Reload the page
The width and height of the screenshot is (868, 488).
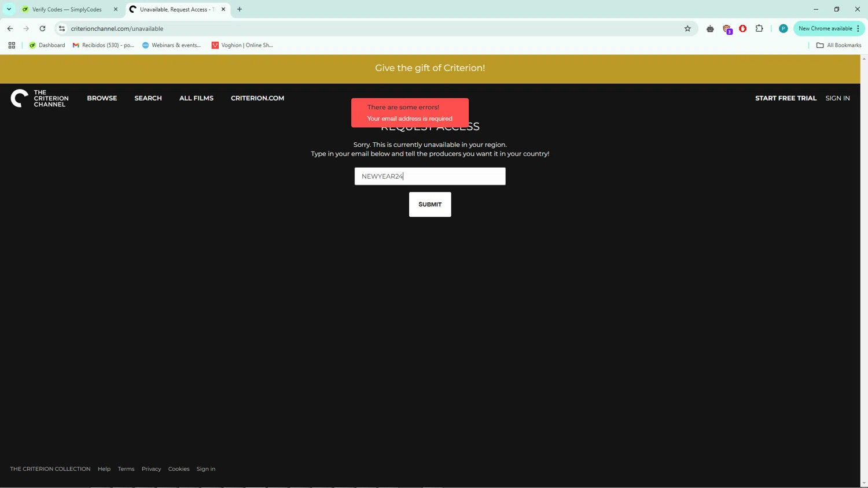pyautogui.click(x=42, y=28)
